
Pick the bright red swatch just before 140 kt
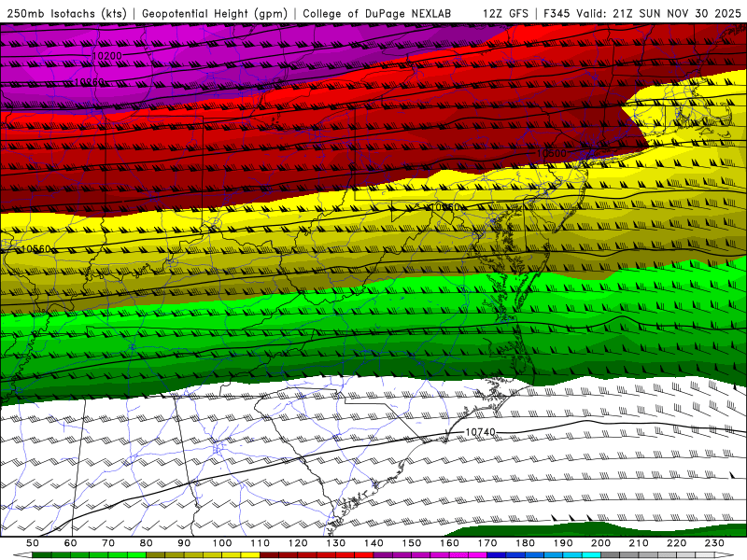tap(364, 555)
